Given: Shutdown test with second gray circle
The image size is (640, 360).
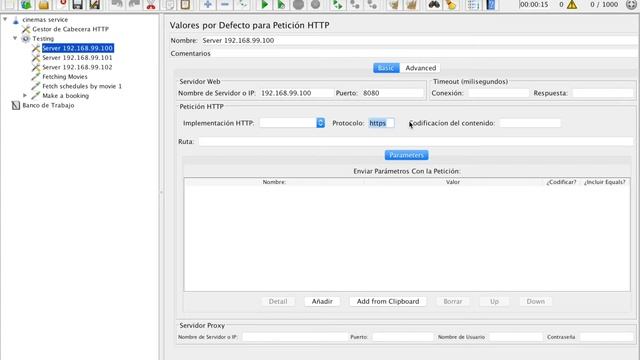Looking at the screenshot, I should tap(315, 4).
